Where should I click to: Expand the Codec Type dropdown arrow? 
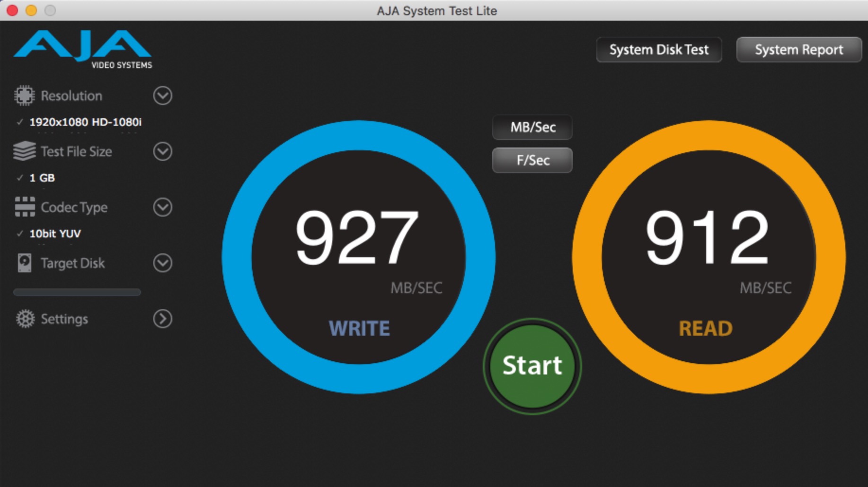[162, 207]
